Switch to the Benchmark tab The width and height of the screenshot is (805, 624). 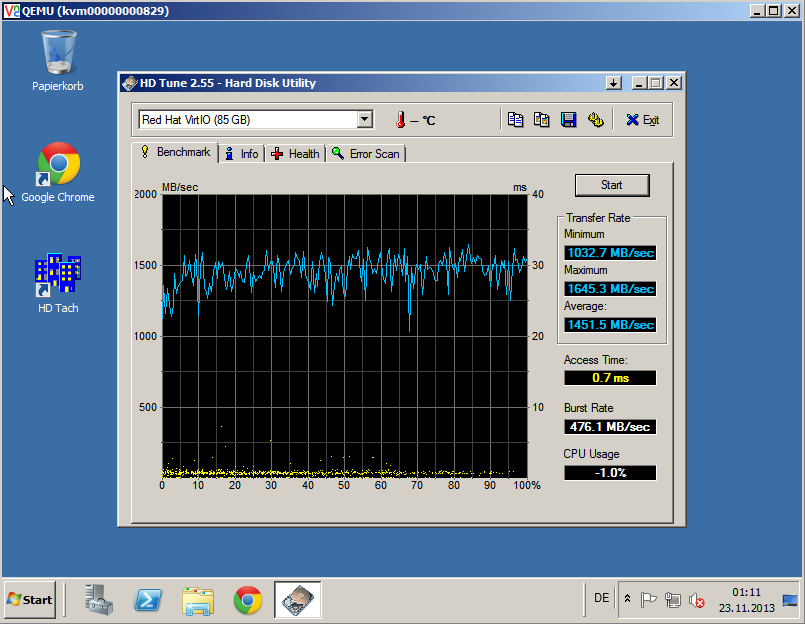pos(176,153)
